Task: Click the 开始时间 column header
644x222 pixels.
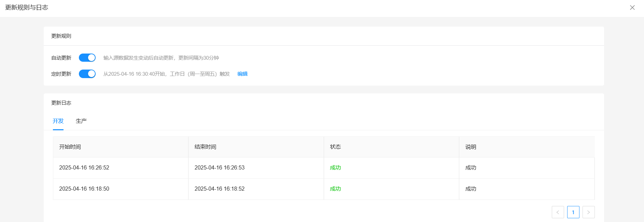Action: (70, 147)
